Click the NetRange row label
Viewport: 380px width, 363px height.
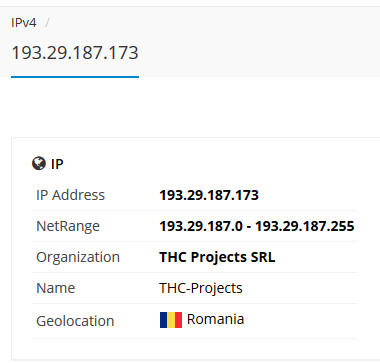point(68,226)
